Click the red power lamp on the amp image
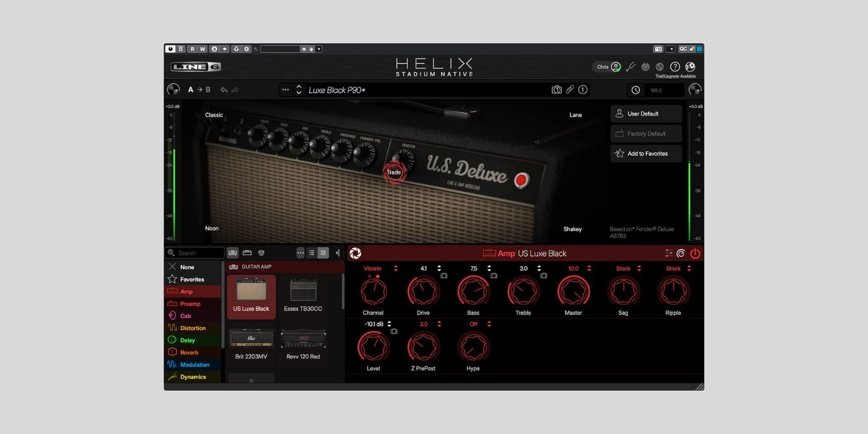This screenshot has width=868, height=434. pyautogui.click(x=521, y=180)
